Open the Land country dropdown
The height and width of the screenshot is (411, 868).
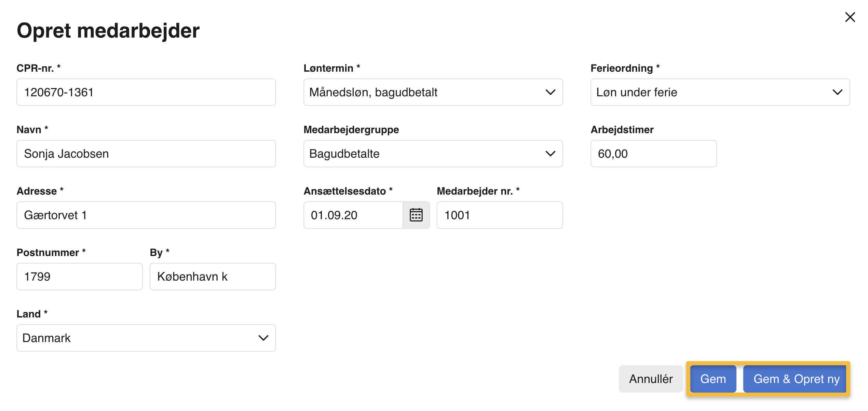pos(146,338)
